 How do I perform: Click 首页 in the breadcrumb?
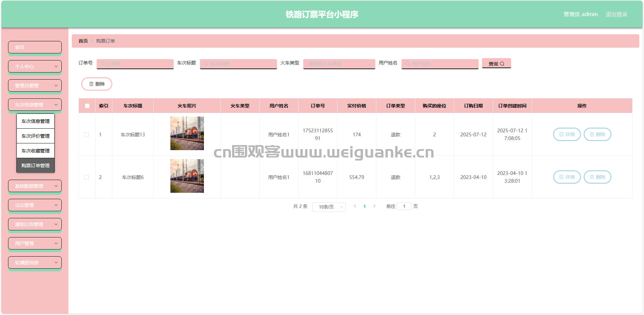(83, 41)
